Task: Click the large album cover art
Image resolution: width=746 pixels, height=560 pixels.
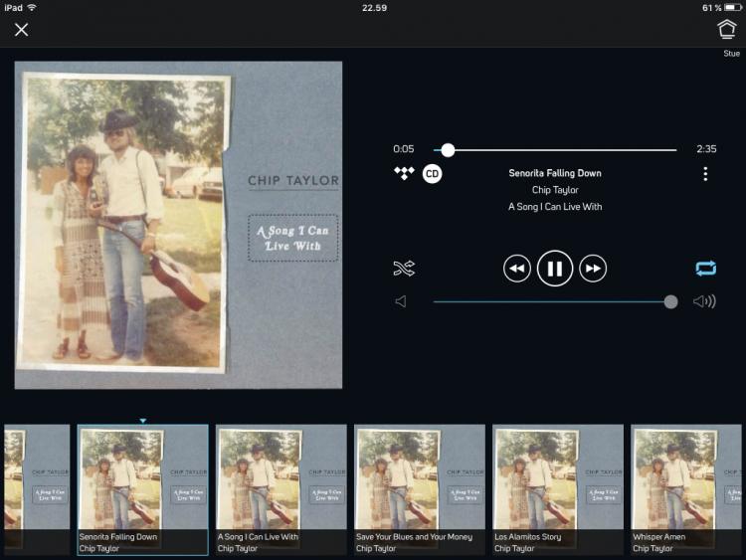Action: tap(178, 225)
